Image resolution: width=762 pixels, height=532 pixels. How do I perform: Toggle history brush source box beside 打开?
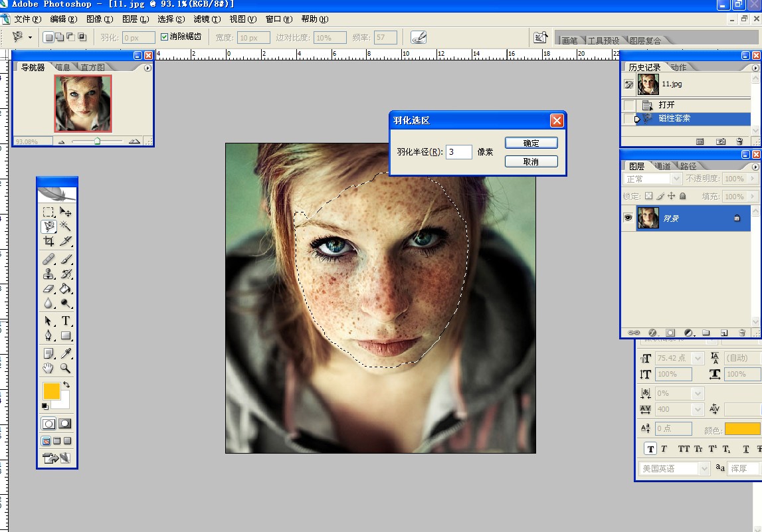click(629, 105)
